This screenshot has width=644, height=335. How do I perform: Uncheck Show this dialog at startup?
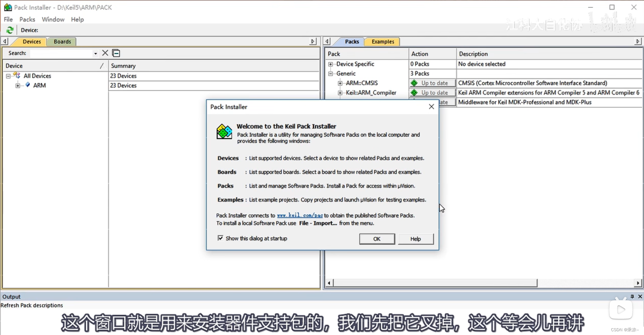pos(220,238)
